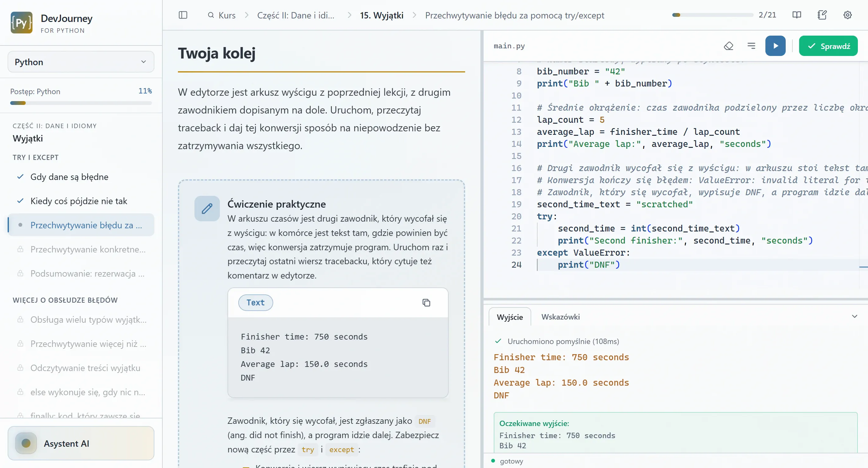Copy the expected text output block

point(426,302)
